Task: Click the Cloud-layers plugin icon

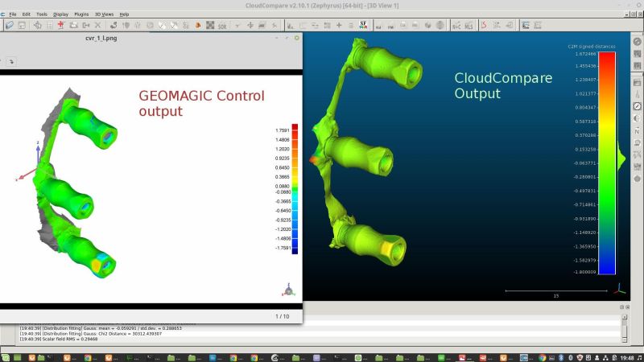Action: click(x=526, y=26)
